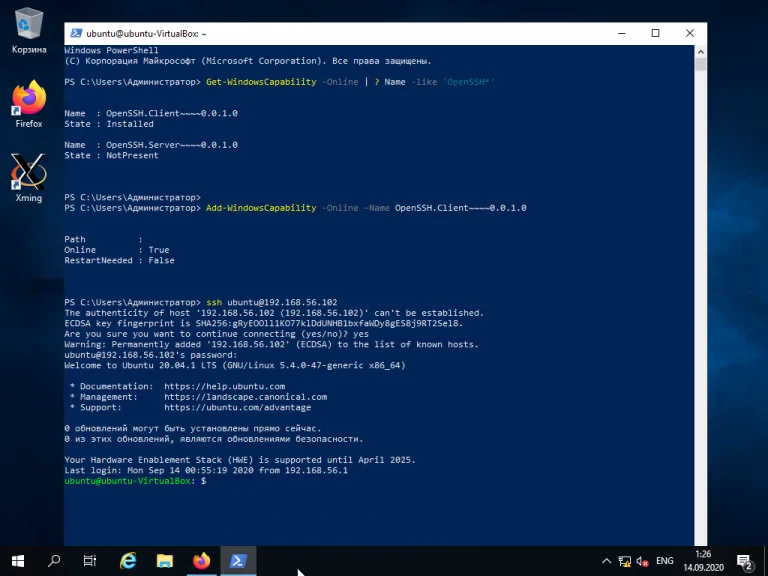The image size is (768, 576).
Task: Open Task View on the taskbar
Action: point(90,561)
